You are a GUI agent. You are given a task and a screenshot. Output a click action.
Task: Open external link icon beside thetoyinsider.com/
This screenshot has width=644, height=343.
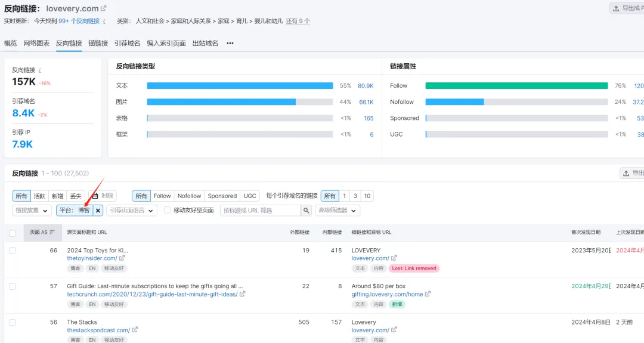[x=122, y=258]
